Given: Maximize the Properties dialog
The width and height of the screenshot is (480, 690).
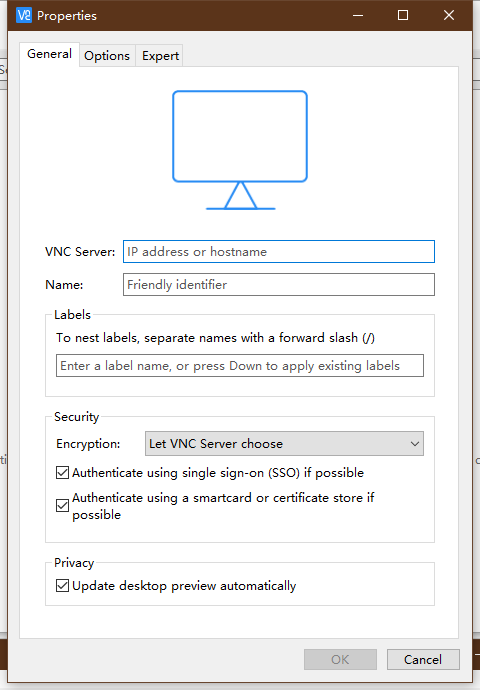Looking at the screenshot, I should tap(403, 15).
